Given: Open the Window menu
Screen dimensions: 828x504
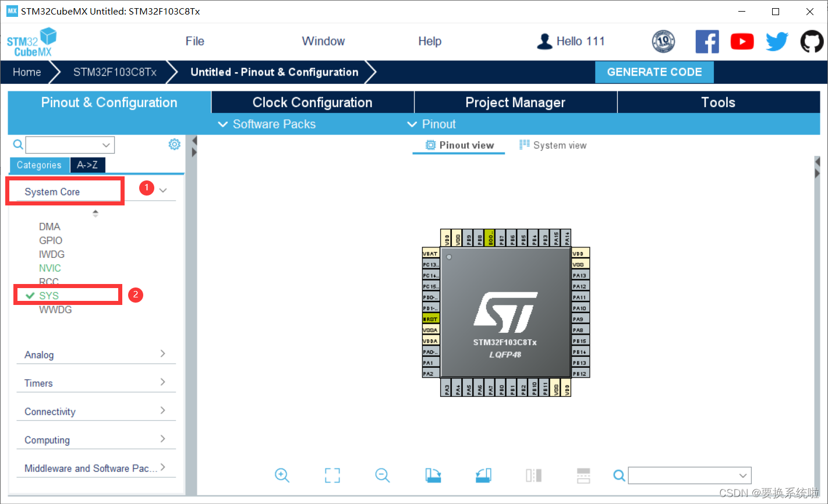Looking at the screenshot, I should click(323, 41).
